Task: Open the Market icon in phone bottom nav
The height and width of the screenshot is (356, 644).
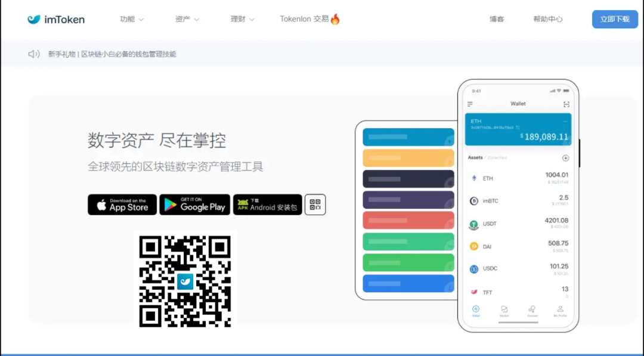Action: 504,309
